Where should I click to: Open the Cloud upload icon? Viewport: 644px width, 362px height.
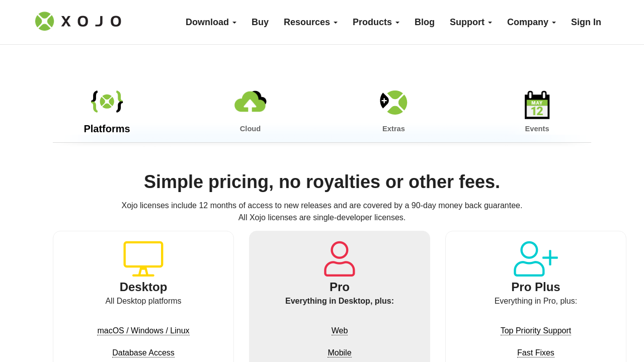click(250, 102)
